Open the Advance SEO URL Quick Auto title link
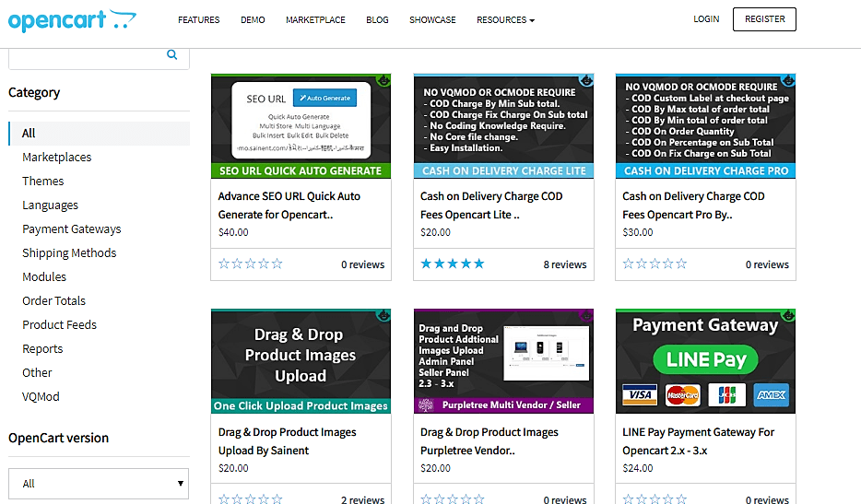Viewport: 861px width, 504px height. 289,205
